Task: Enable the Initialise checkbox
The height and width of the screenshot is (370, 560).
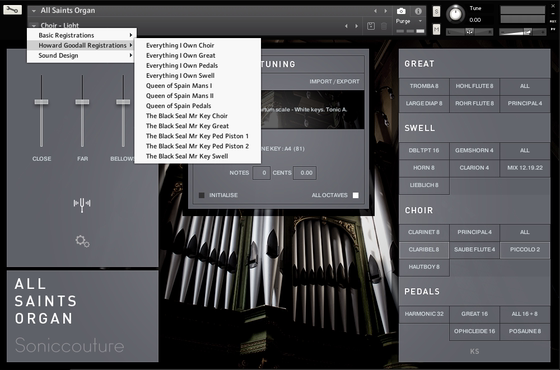Action: tap(201, 195)
